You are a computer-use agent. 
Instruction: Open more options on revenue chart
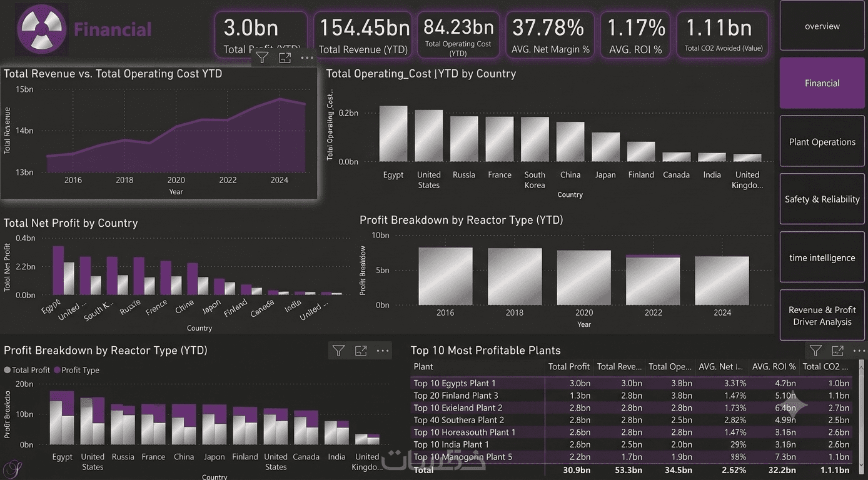point(307,57)
